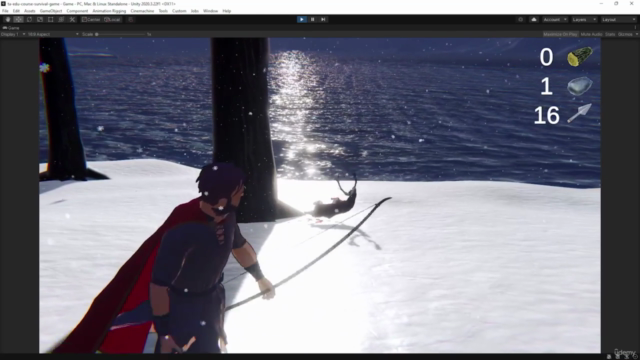The width and height of the screenshot is (640, 360).
Task: Select the Move tool
Action: click(x=18, y=19)
